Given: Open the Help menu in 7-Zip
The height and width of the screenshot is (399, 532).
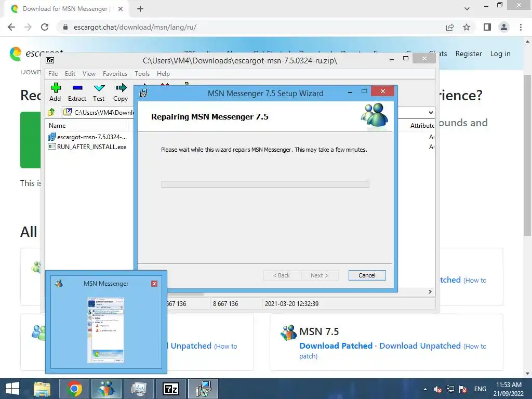Looking at the screenshot, I should (x=163, y=74).
